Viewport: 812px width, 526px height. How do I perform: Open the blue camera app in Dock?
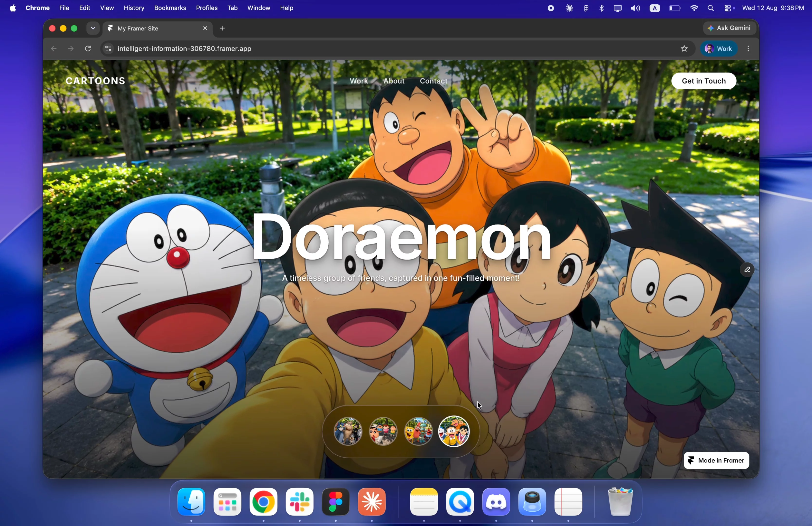pyautogui.click(x=532, y=502)
